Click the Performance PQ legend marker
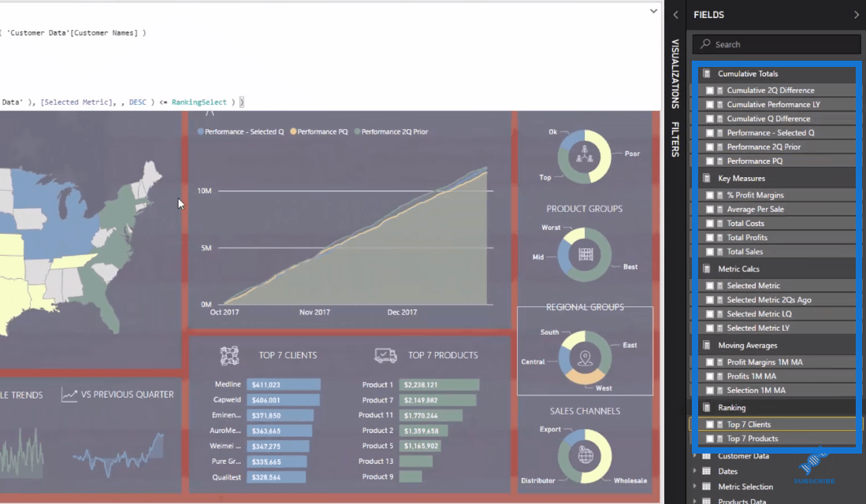Viewport: 866px width, 504px height. click(x=293, y=132)
